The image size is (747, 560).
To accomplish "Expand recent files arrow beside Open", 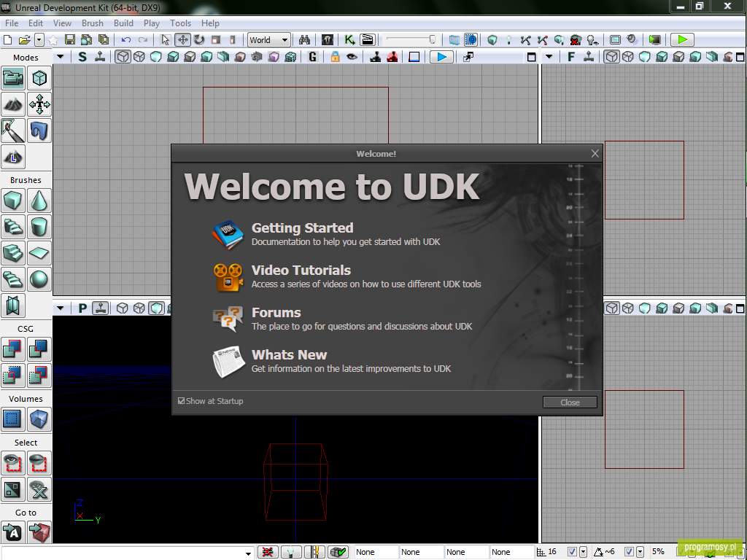I will [x=39, y=40].
